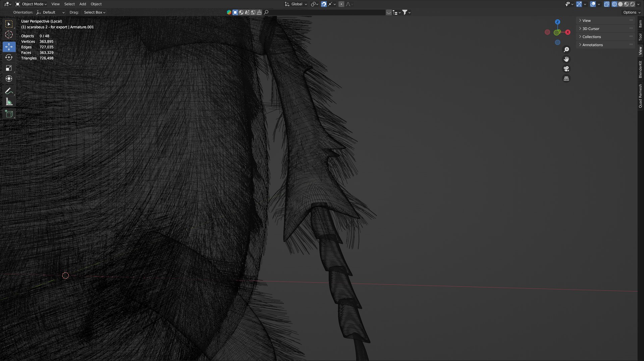Toggle viewport overlays button
The height and width of the screenshot is (361, 644).
pyautogui.click(x=593, y=4)
